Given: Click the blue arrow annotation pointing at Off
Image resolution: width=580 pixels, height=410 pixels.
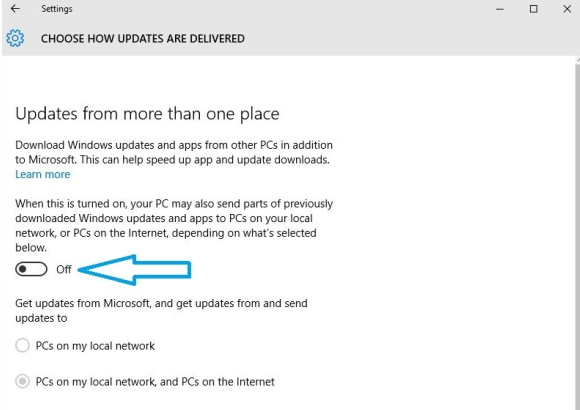Looking at the screenshot, I should tap(135, 270).
